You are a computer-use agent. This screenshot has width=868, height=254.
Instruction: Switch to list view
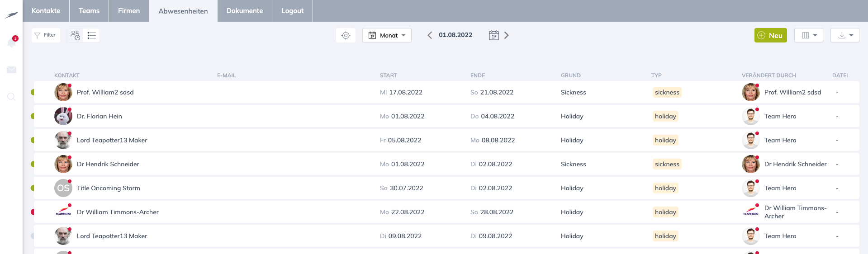point(92,35)
